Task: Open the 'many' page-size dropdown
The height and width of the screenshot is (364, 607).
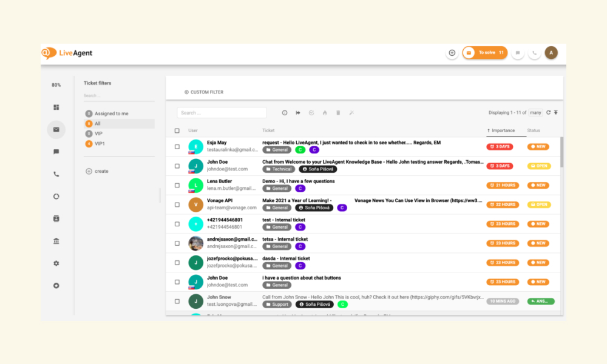Action: pos(535,113)
